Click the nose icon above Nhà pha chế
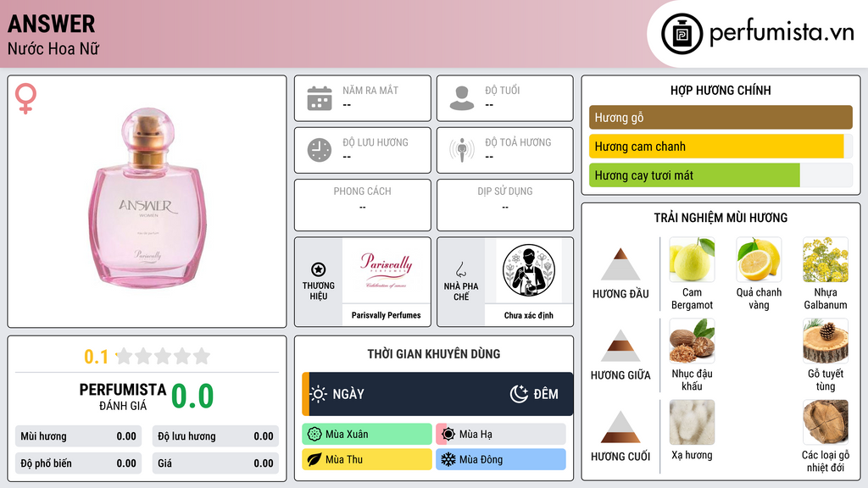 [460, 269]
